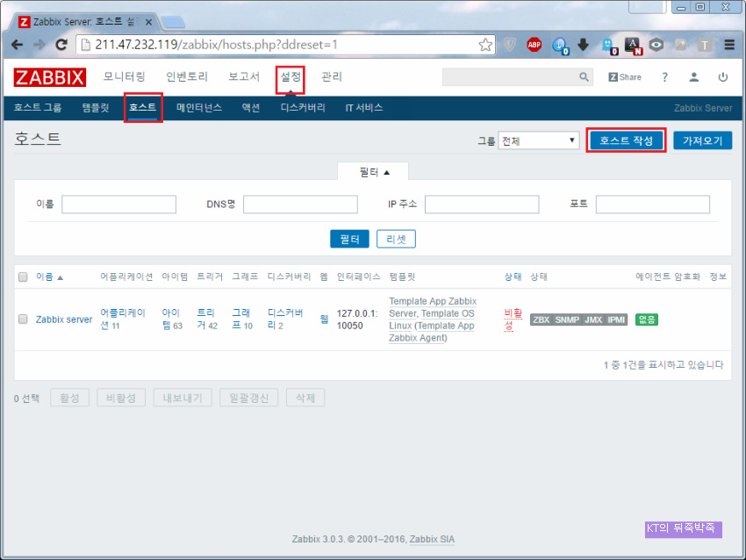
Task: Open the 모니터링 menu
Action: tap(124, 76)
